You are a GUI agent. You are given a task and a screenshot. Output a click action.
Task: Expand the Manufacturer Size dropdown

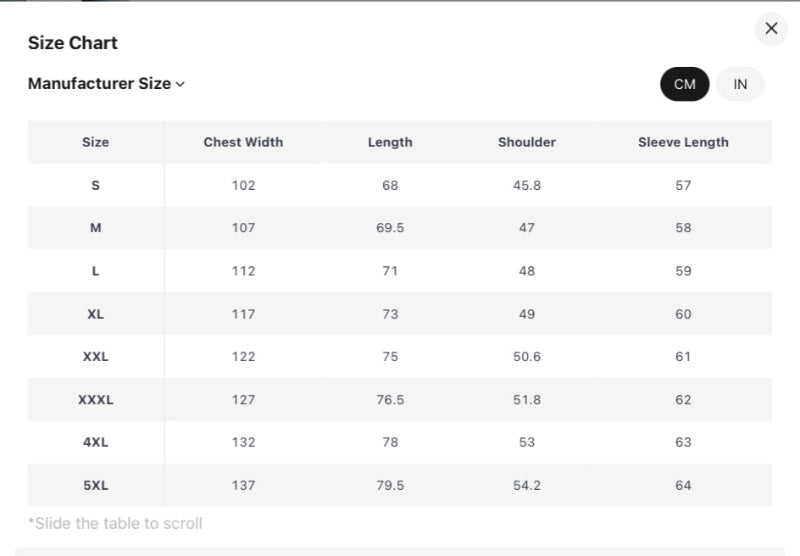pyautogui.click(x=106, y=84)
